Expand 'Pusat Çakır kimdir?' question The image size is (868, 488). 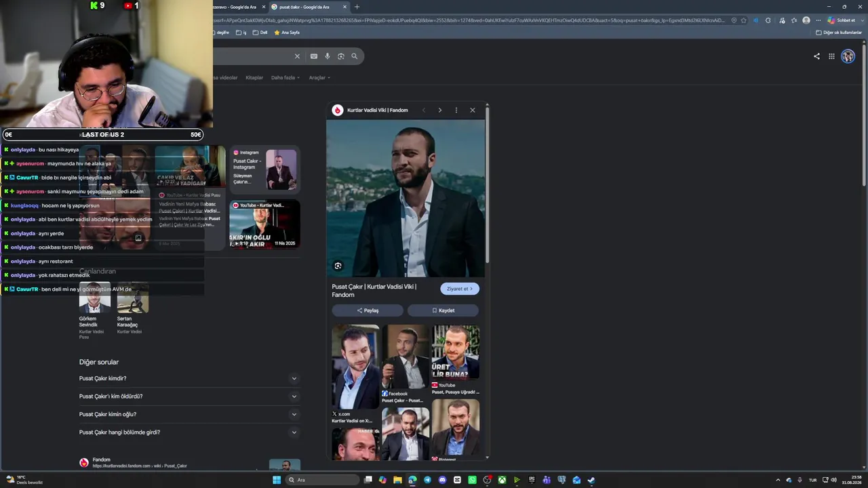point(189,378)
